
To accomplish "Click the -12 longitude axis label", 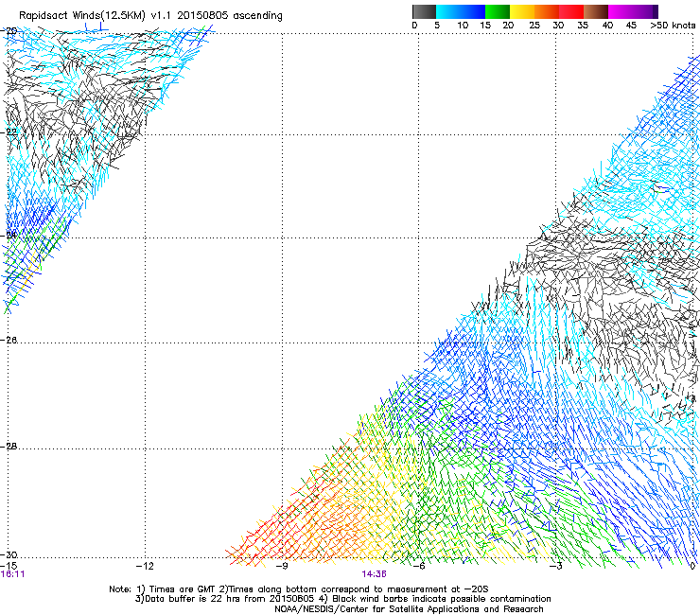I will (x=145, y=566).
